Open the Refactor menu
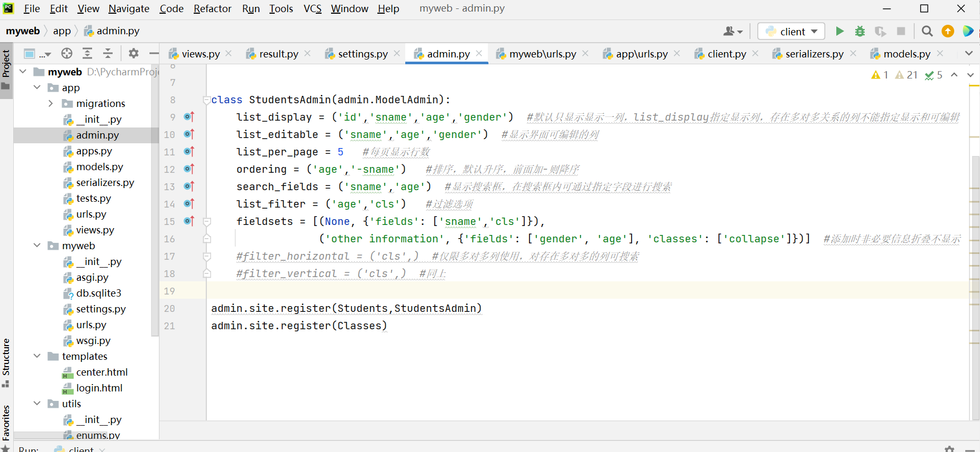Viewport: 980px width, 452px height. coord(212,8)
